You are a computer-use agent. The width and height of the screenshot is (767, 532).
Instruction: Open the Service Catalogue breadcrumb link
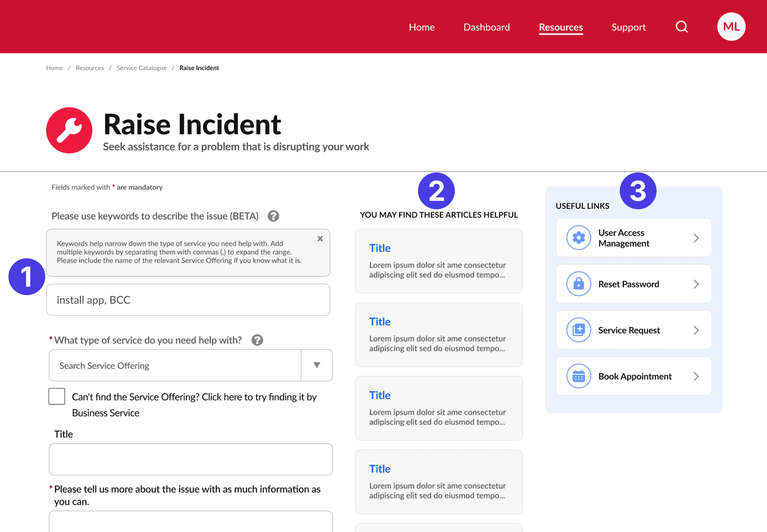pos(142,68)
